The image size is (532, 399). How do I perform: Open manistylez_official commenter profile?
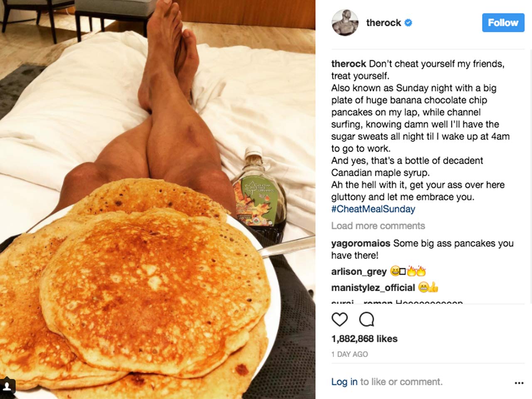[x=373, y=288]
